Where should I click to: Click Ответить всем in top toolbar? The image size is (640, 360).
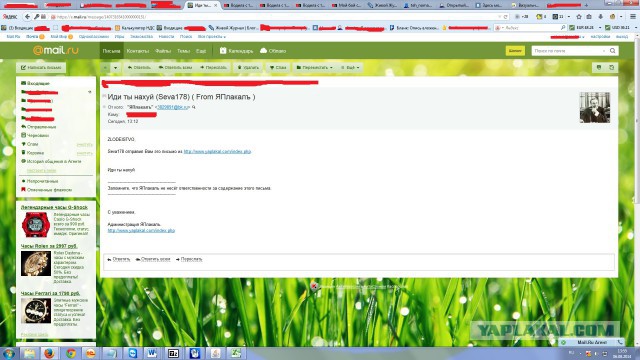click(x=176, y=67)
